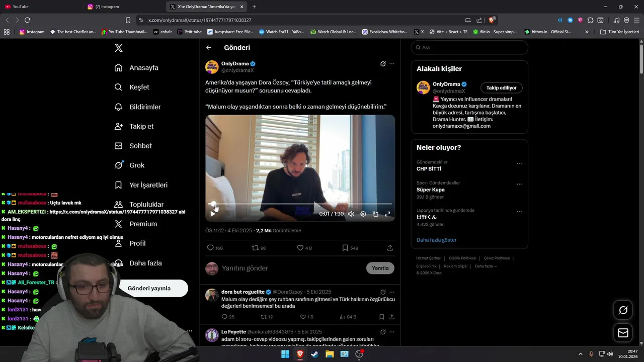
Task: Open the Hizmet Şartları link
Action: click(429, 258)
